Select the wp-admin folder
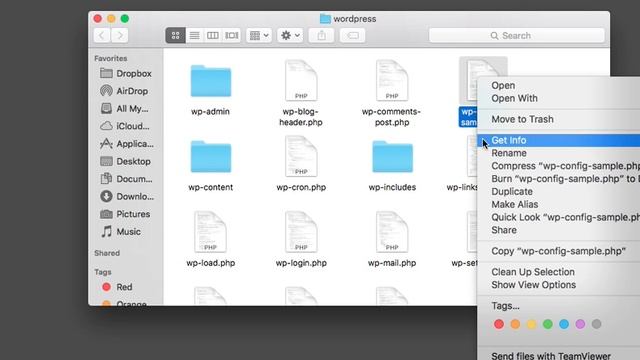The image size is (640, 360). (211, 82)
